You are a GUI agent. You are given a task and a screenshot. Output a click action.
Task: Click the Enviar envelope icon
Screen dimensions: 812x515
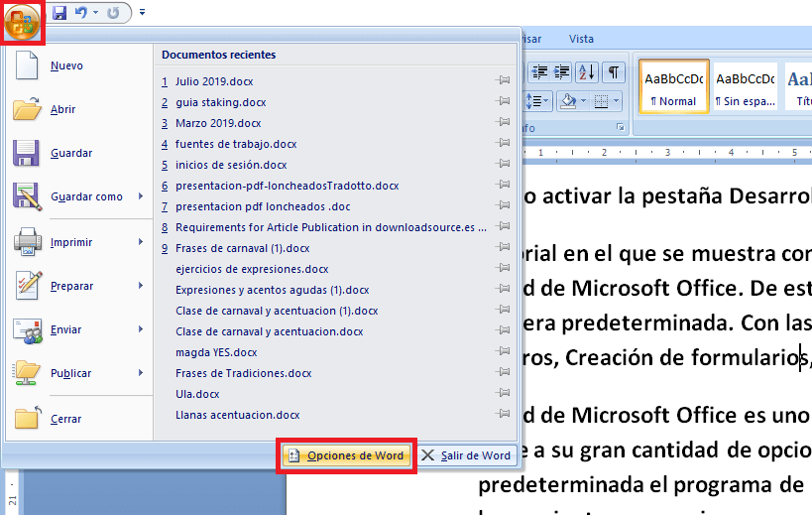(x=28, y=330)
